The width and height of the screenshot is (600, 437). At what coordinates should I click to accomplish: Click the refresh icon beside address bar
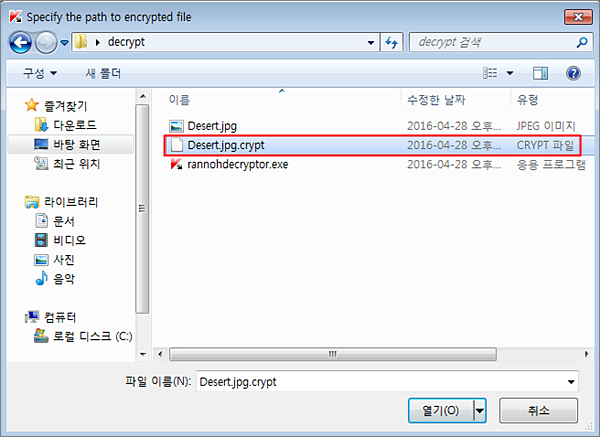click(391, 42)
